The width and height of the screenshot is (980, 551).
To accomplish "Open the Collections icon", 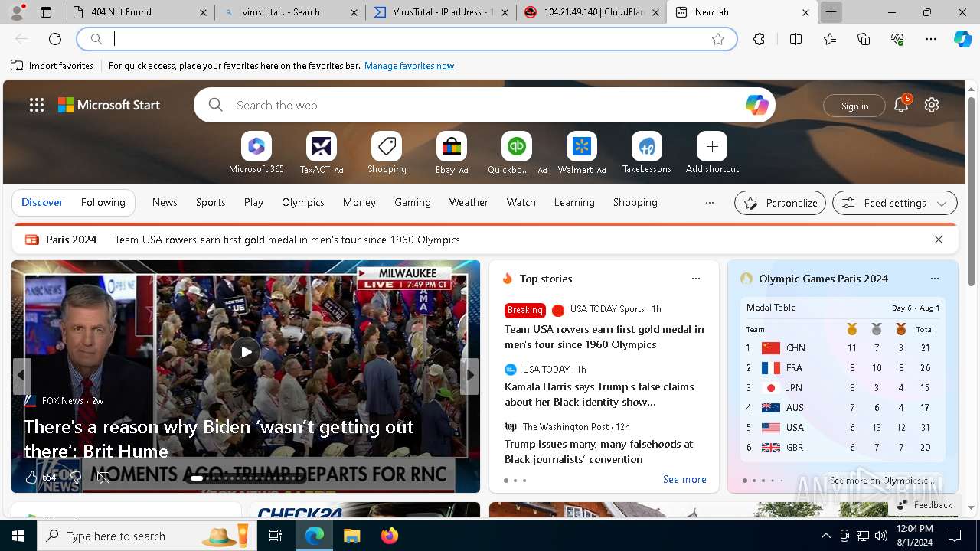I will (x=864, y=39).
